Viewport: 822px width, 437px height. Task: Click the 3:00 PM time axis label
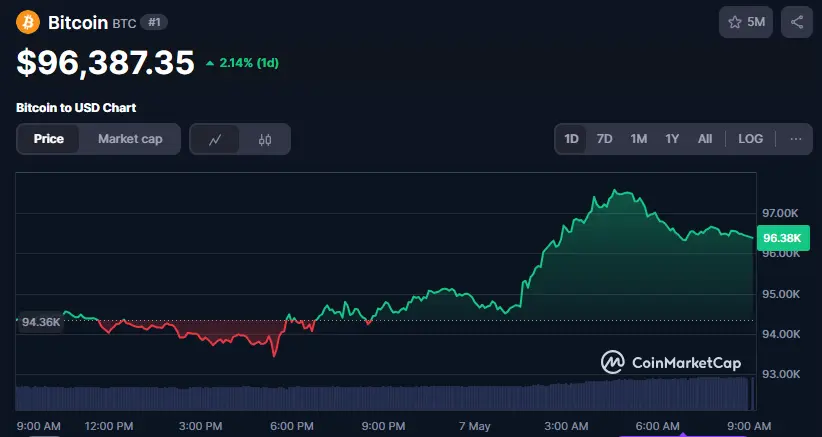click(x=200, y=427)
